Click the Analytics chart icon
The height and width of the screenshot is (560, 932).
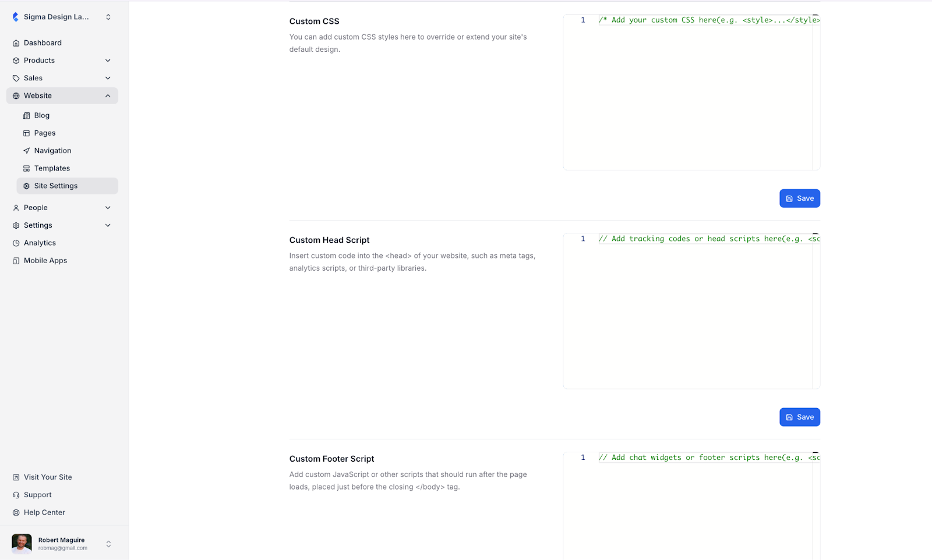pos(16,243)
